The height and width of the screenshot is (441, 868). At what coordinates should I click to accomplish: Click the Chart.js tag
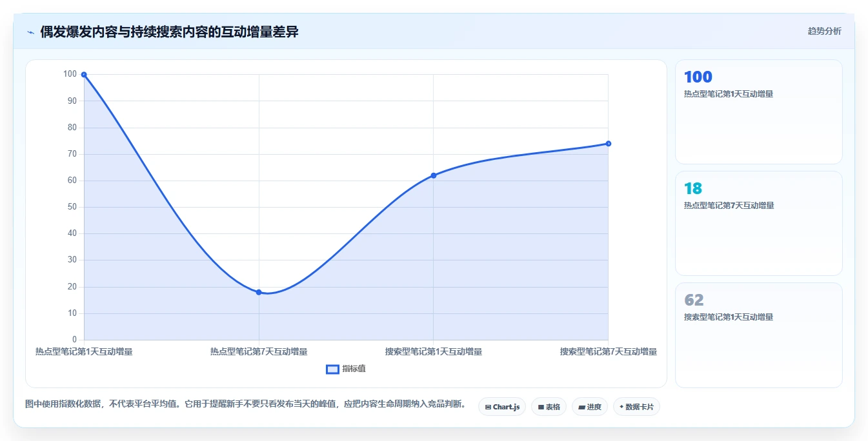coord(502,407)
